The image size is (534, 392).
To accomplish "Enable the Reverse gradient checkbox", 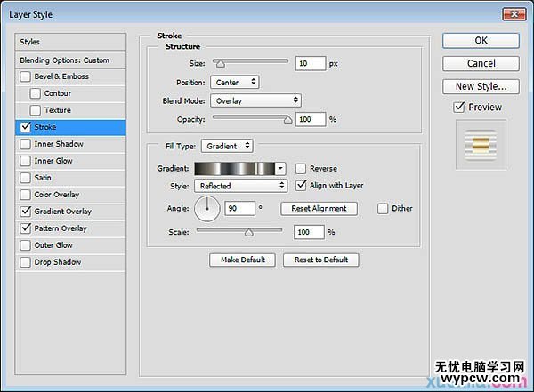I will pyautogui.click(x=301, y=168).
